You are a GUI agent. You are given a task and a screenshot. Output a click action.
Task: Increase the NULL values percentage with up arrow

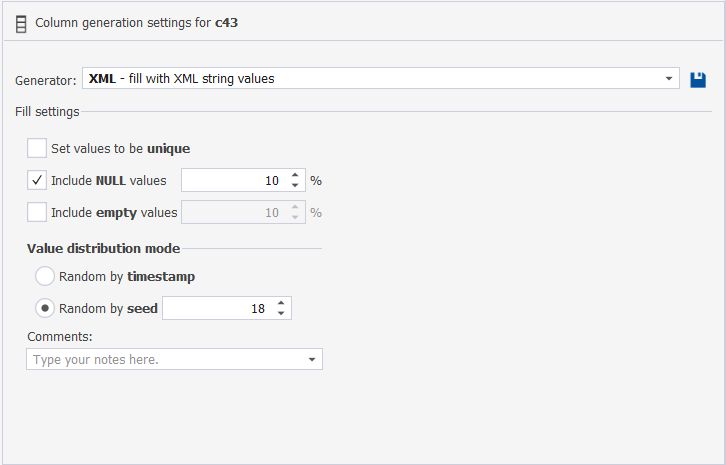click(295, 175)
